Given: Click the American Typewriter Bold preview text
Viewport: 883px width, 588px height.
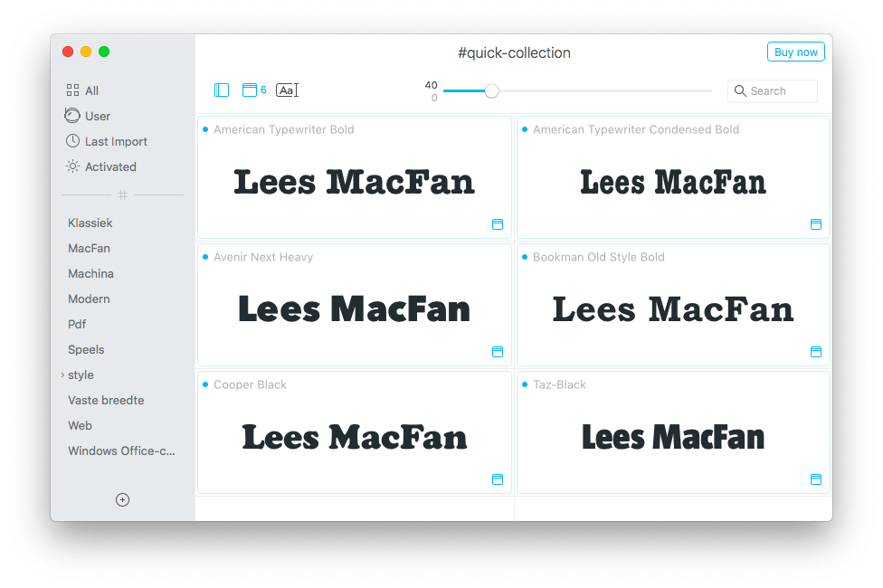Looking at the screenshot, I should coord(355,182).
